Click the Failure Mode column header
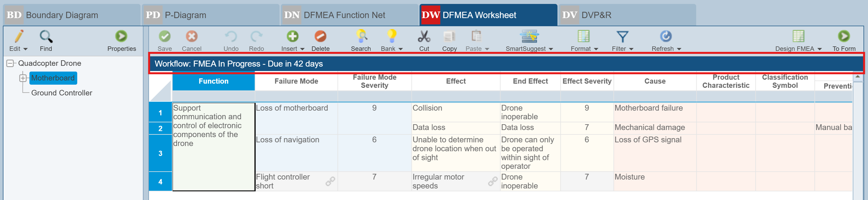868x200 pixels. tap(296, 81)
